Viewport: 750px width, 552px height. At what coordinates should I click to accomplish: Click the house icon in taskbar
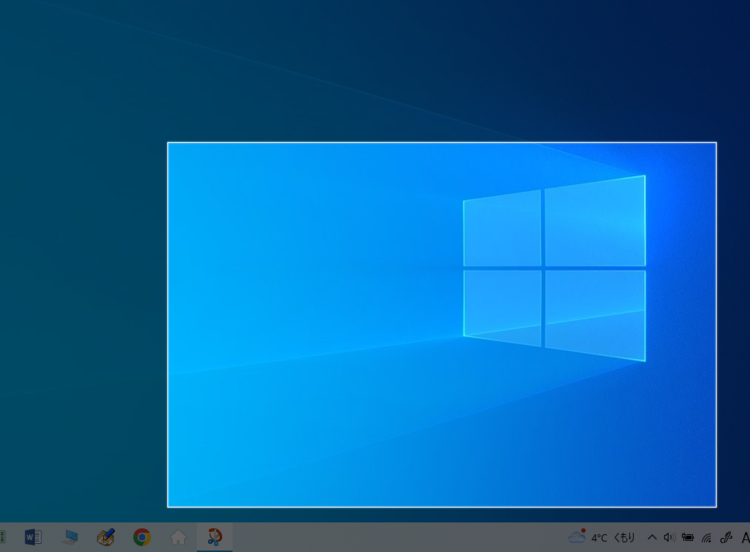point(178,537)
